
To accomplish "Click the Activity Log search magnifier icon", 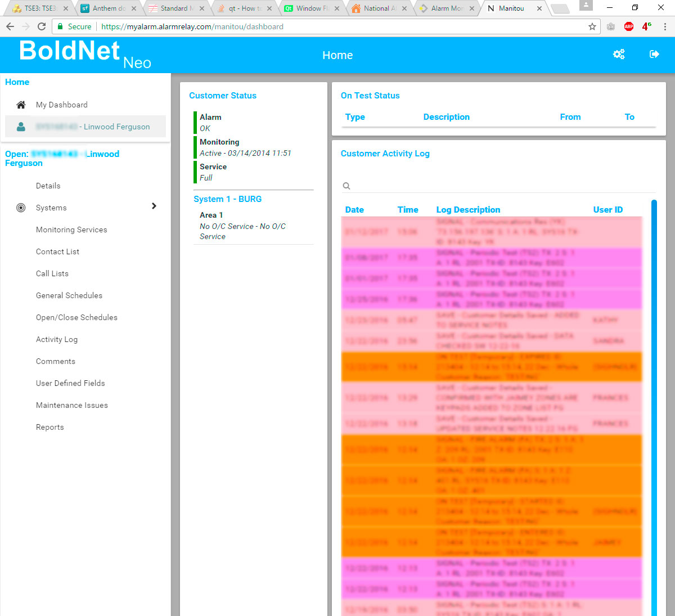I will click(346, 186).
